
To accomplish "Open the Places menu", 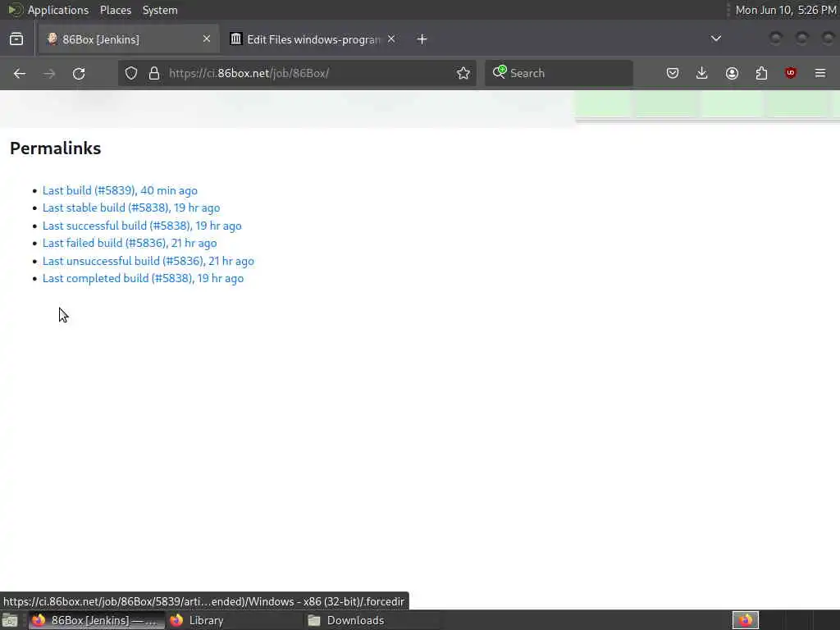I will point(115,10).
